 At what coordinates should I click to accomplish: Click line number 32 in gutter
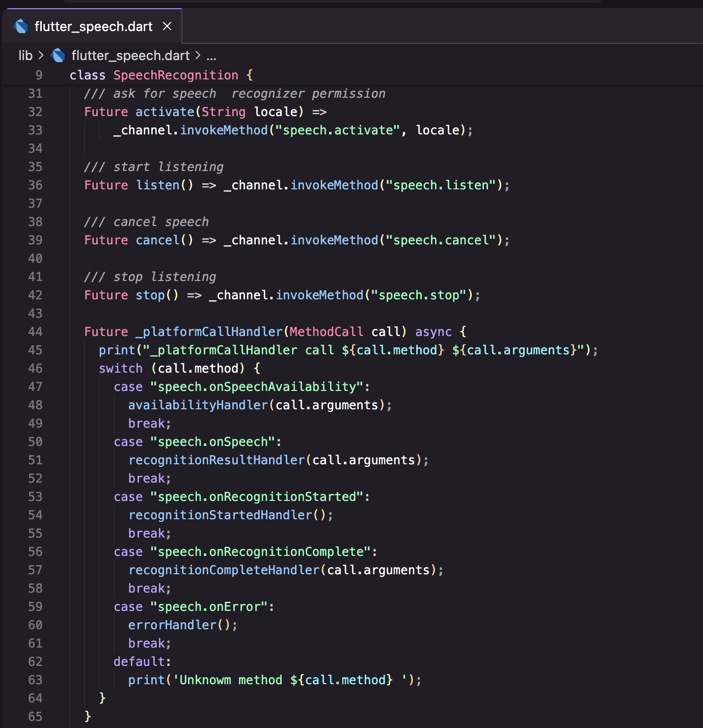[x=35, y=112]
